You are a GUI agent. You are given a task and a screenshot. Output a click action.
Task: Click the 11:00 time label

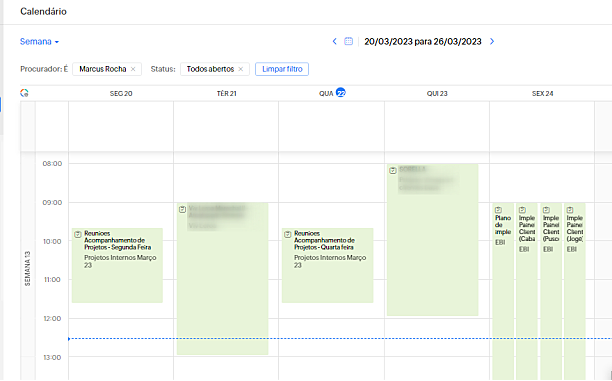[52, 280]
